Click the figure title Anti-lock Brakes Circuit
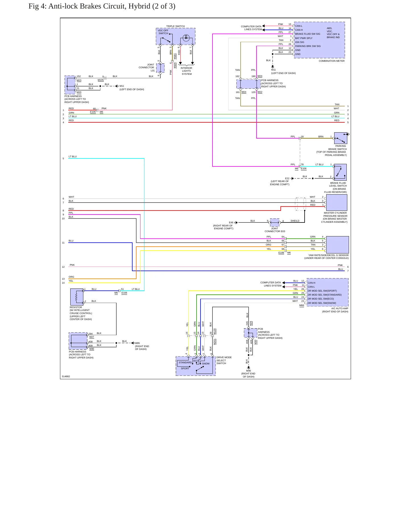The width and height of the screenshot is (411, 532). (x=102, y=6)
